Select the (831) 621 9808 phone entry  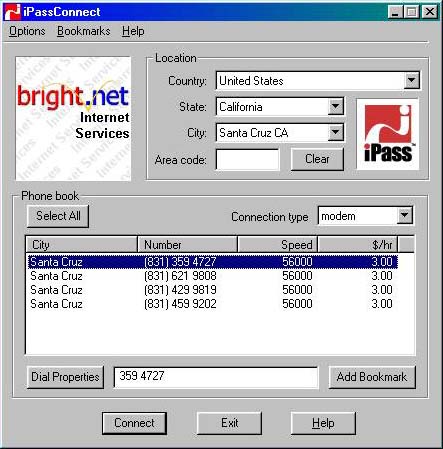212,276
